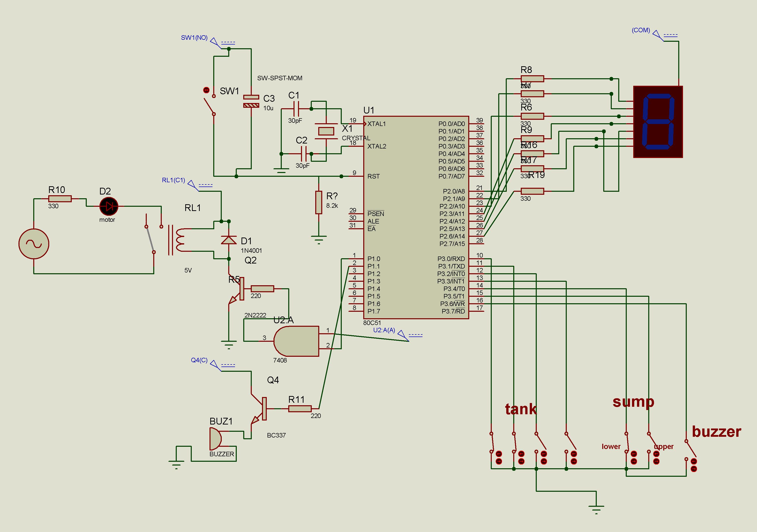Screen dimensions: 757x532
Task: Toggle sump upper switch top actuator
Action: coord(656,454)
